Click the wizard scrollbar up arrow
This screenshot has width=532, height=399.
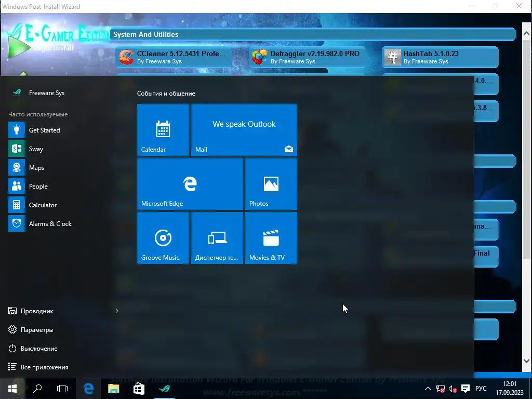[526, 34]
